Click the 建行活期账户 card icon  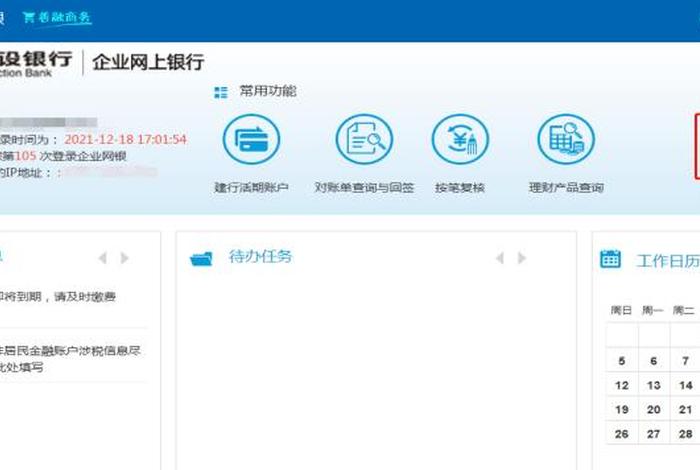pos(251,139)
